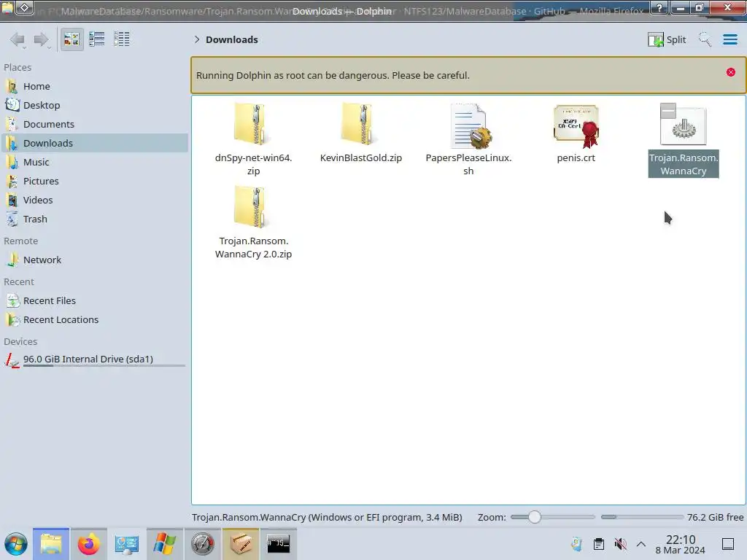747x560 pixels.
Task: Open the clipboard tray icon
Action: click(599, 544)
